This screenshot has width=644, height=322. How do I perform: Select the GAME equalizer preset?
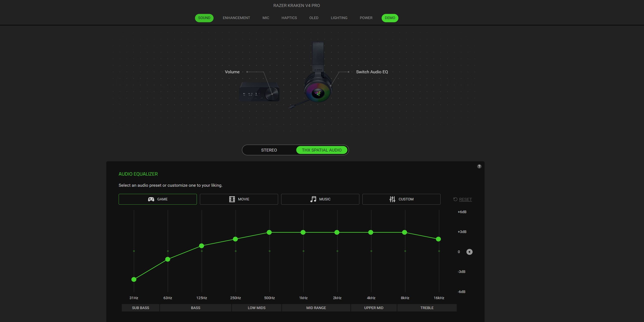click(x=158, y=199)
